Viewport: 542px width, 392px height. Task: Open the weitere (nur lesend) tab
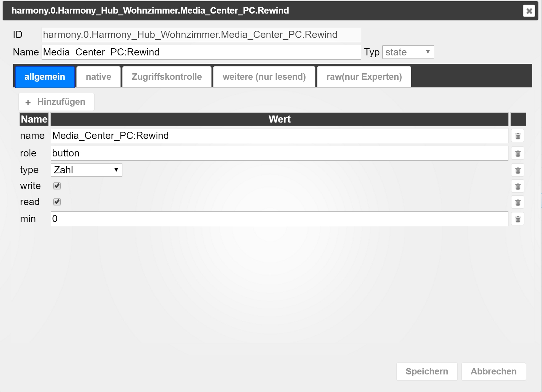pyautogui.click(x=264, y=77)
